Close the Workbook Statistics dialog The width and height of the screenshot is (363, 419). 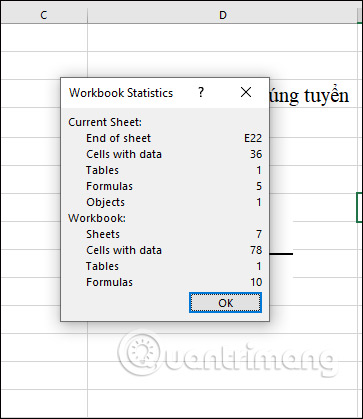[x=246, y=92]
